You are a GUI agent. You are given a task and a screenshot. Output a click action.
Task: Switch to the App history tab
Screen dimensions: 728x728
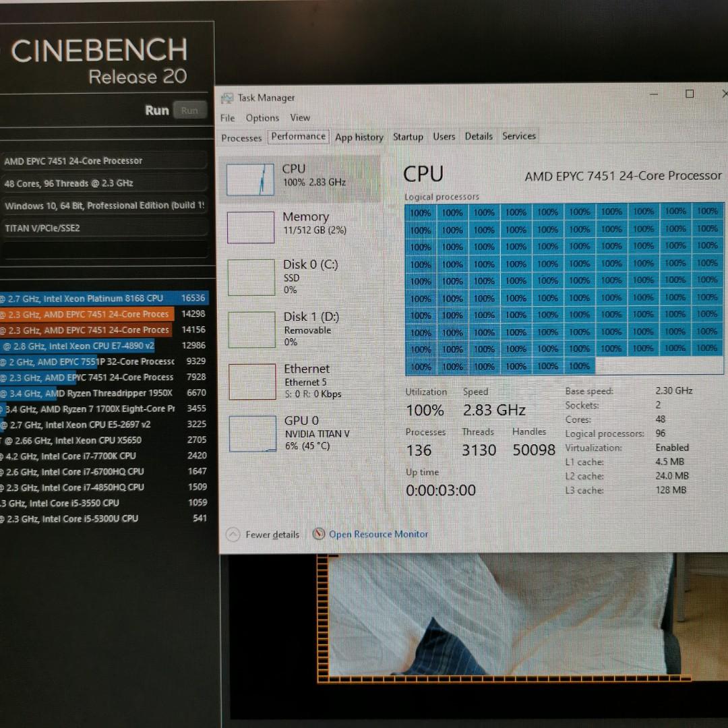click(359, 137)
